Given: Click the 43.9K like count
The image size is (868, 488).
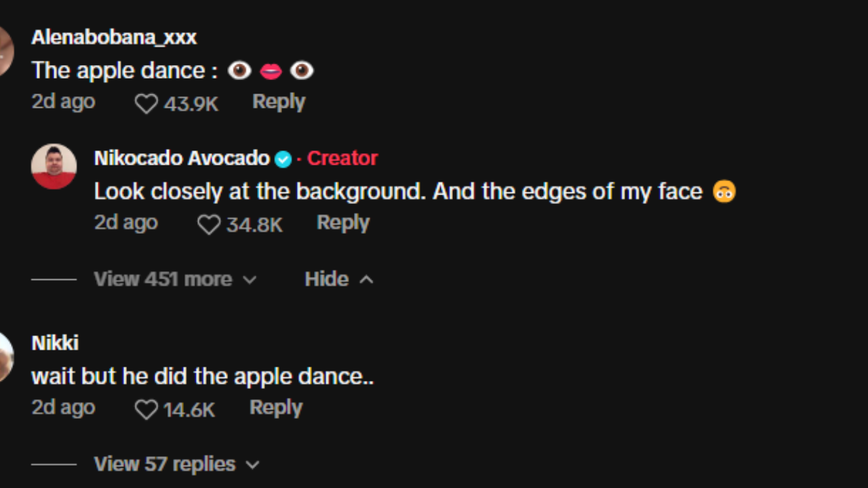Looking at the screenshot, I should tap(191, 104).
